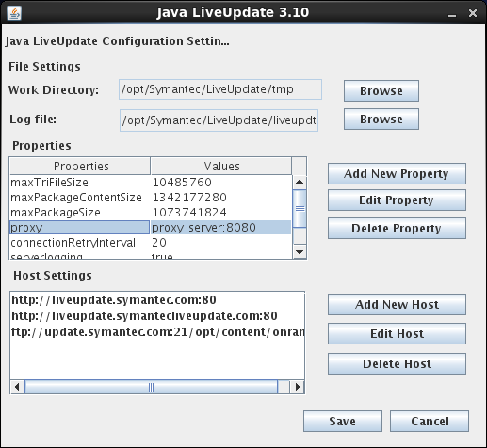Select the serverlogging property row
Image resolution: width=487 pixels, height=448 pixels.
(151, 255)
